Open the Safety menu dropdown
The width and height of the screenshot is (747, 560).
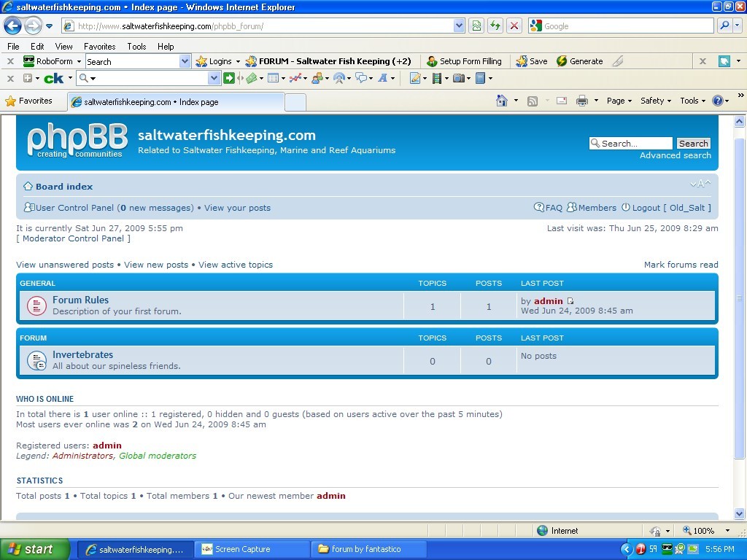tap(656, 101)
